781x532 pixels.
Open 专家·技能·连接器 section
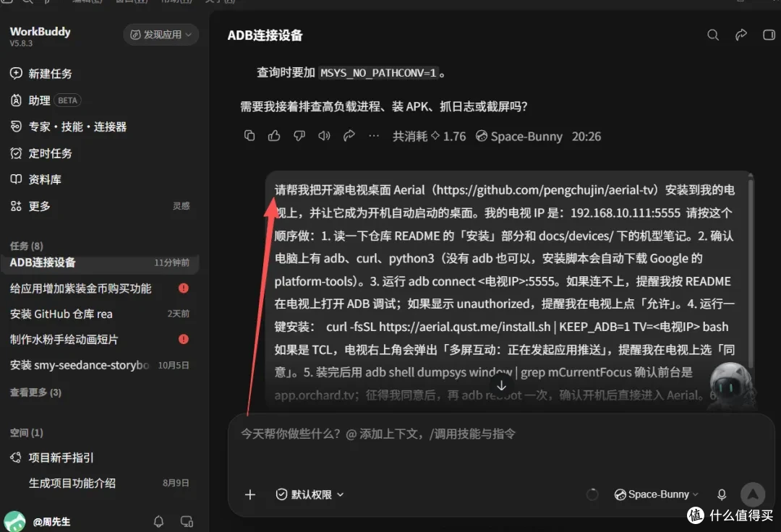click(x=68, y=127)
